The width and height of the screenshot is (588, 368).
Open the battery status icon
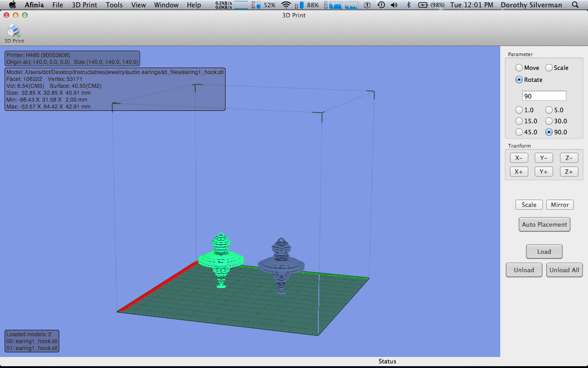pos(423,5)
